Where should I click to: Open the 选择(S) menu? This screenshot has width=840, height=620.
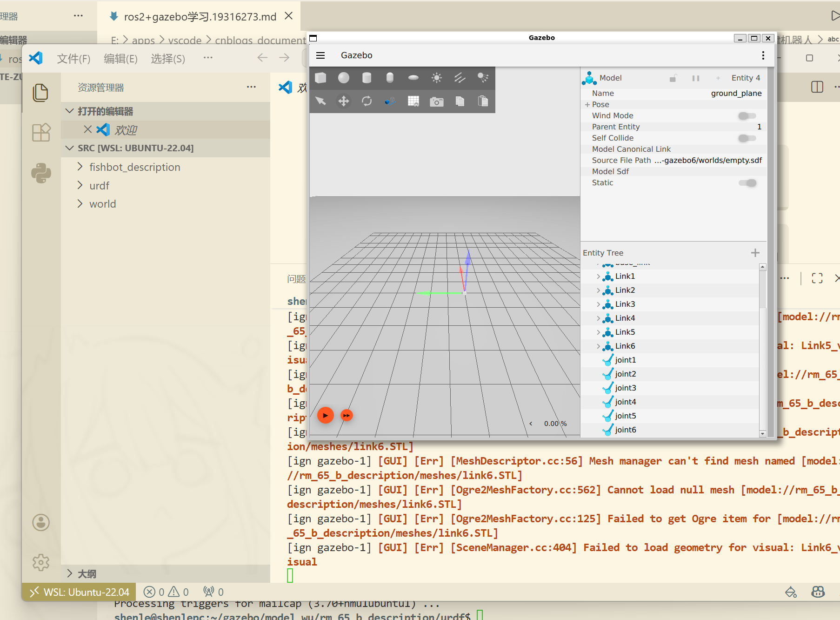click(x=167, y=59)
